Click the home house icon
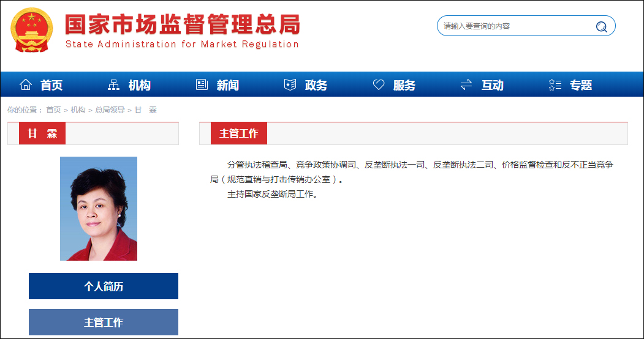 point(26,85)
